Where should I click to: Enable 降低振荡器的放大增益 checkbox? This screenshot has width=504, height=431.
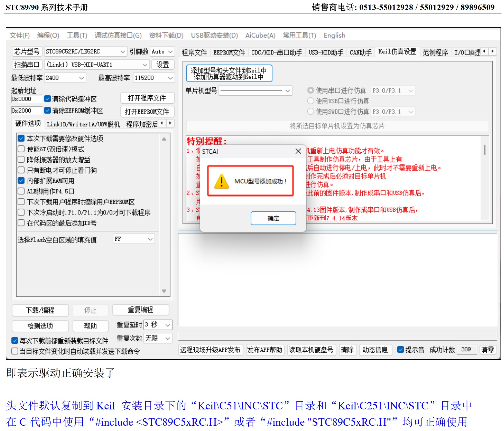[x=21, y=159]
